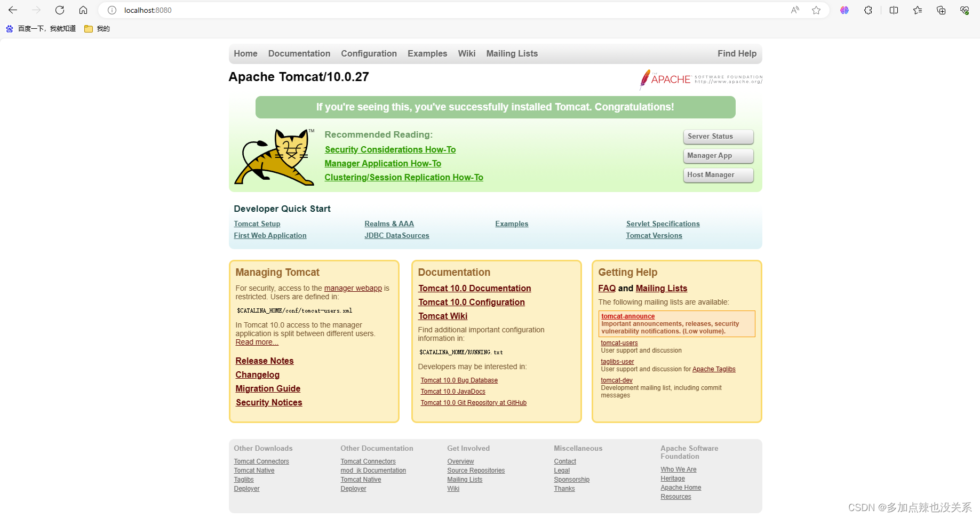Open Source Repositories footer link
The height and width of the screenshot is (518, 980).
point(476,471)
